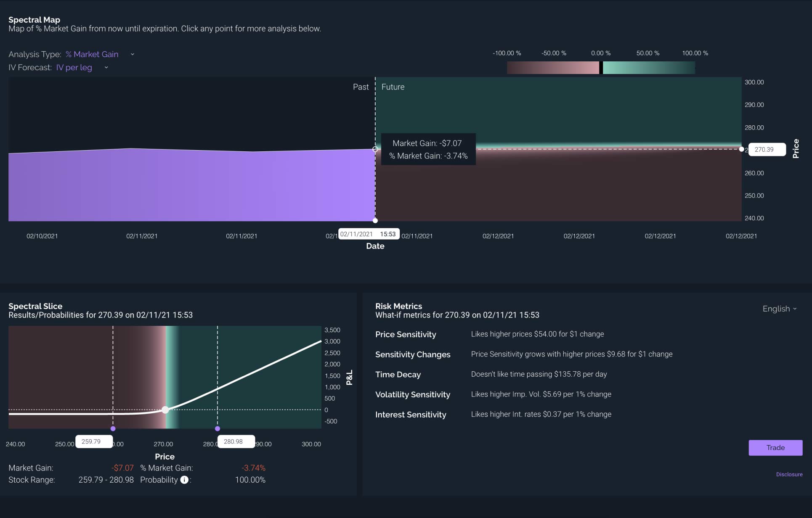
Task: Click the Probability info icon
Action: coord(184,480)
